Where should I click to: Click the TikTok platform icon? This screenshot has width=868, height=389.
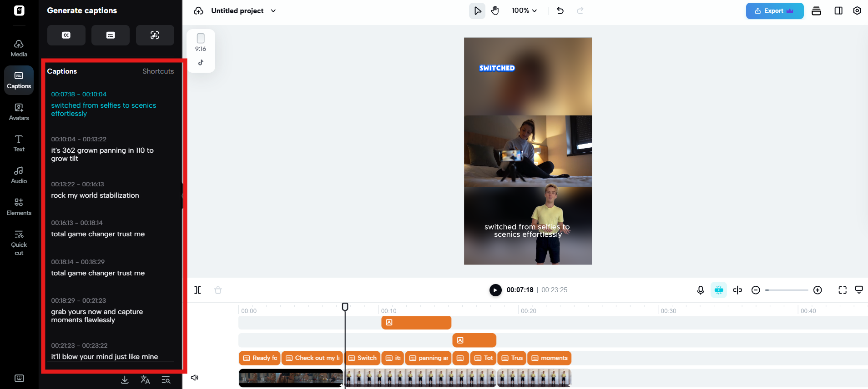click(201, 63)
